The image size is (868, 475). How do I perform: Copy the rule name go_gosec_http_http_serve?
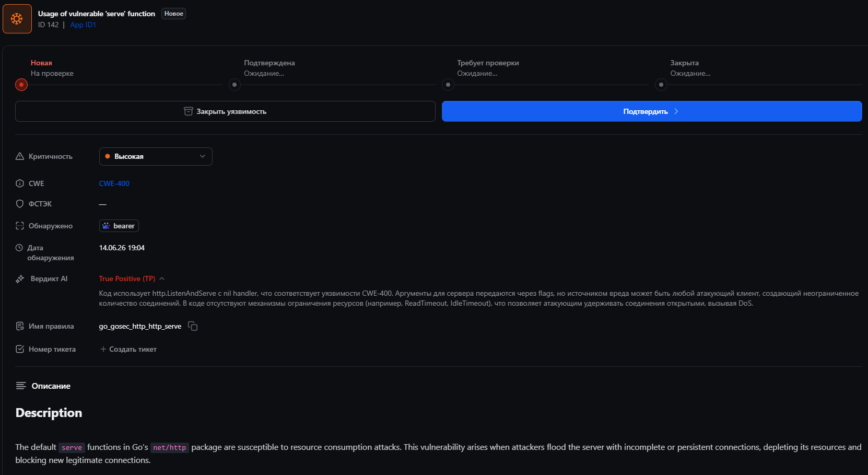click(x=193, y=326)
